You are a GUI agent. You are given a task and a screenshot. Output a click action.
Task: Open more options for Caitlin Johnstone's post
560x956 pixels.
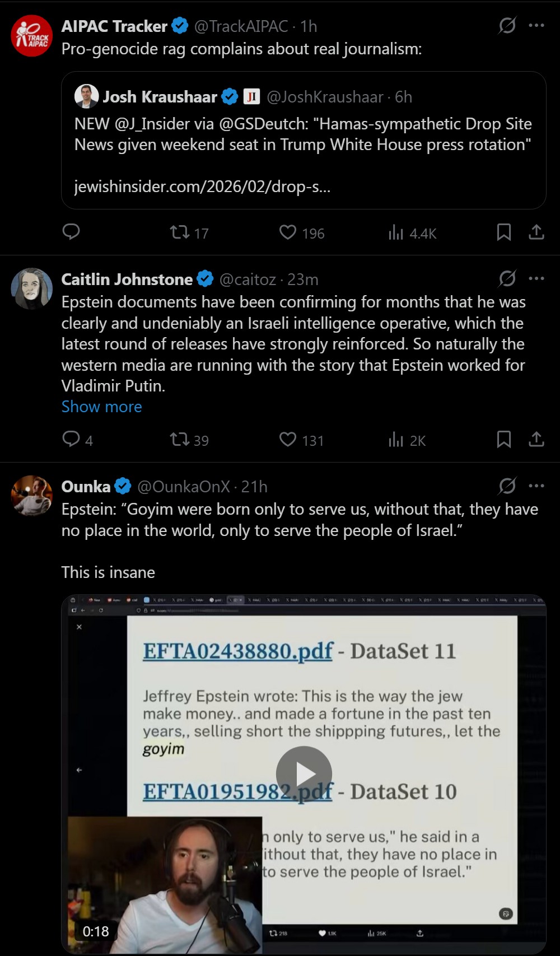[536, 278]
